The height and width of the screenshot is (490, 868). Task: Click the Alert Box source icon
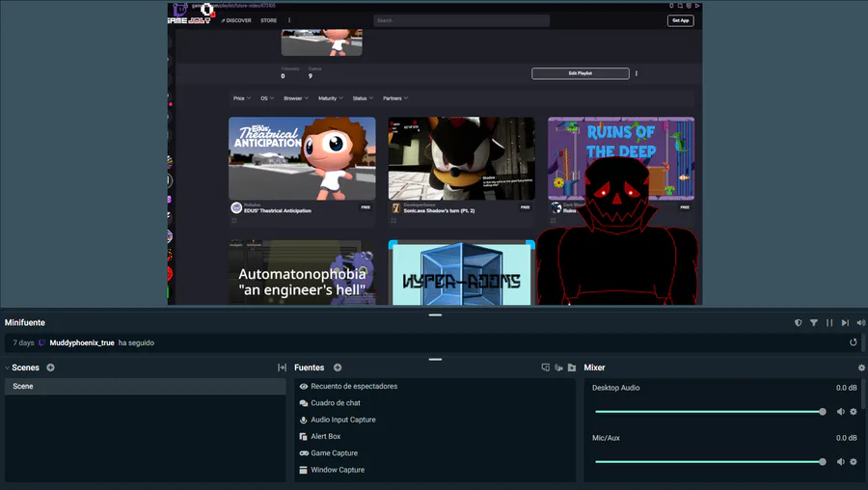(304, 436)
